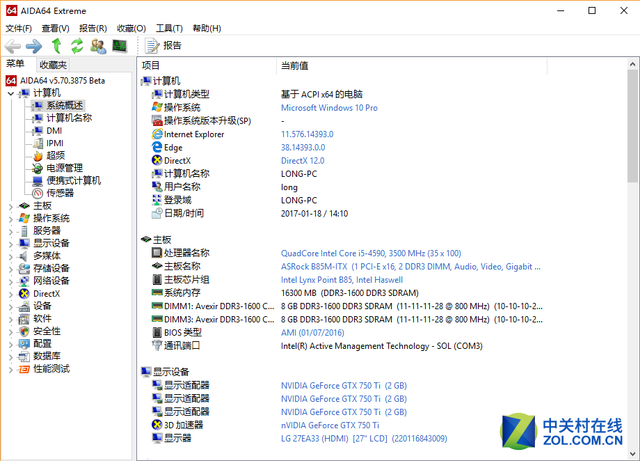
Task: Click the 系统内存 memory icon
Action: (x=157, y=293)
